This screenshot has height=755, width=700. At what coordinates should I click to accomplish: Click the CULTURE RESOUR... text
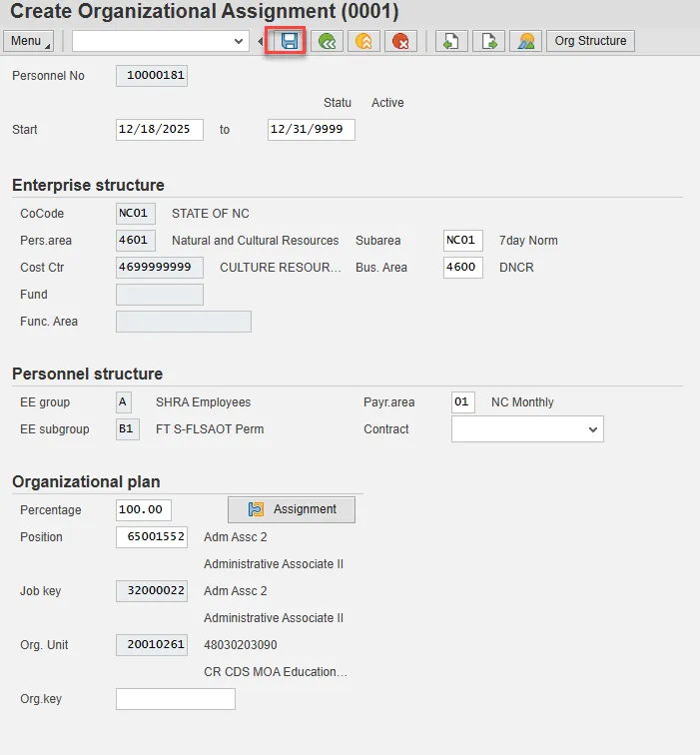281,268
